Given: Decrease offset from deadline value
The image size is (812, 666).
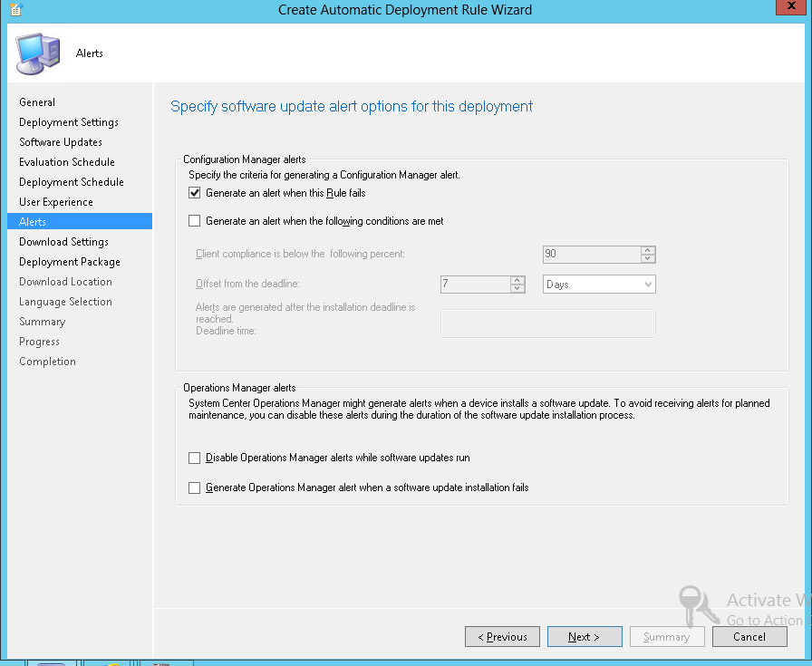Looking at the screenshot, I should (x=517, y=288).
